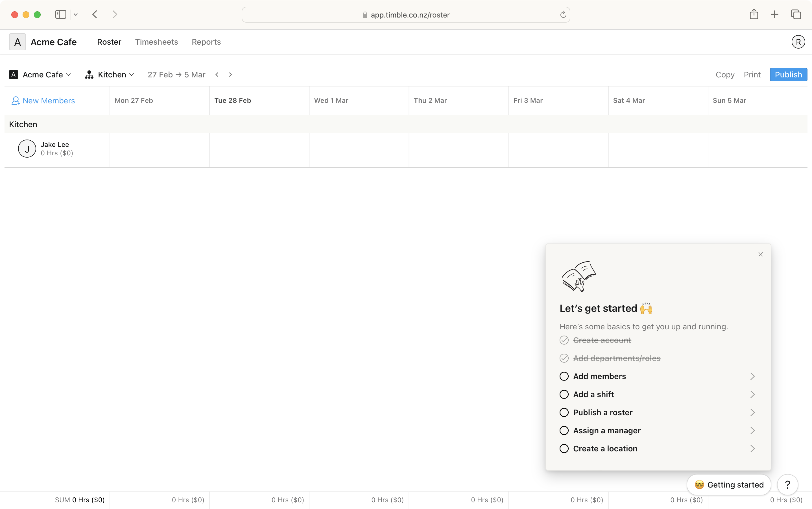Click the help question mark button
Image resolution: width=812 pixels, height=509 pixels.
(787, 485)
